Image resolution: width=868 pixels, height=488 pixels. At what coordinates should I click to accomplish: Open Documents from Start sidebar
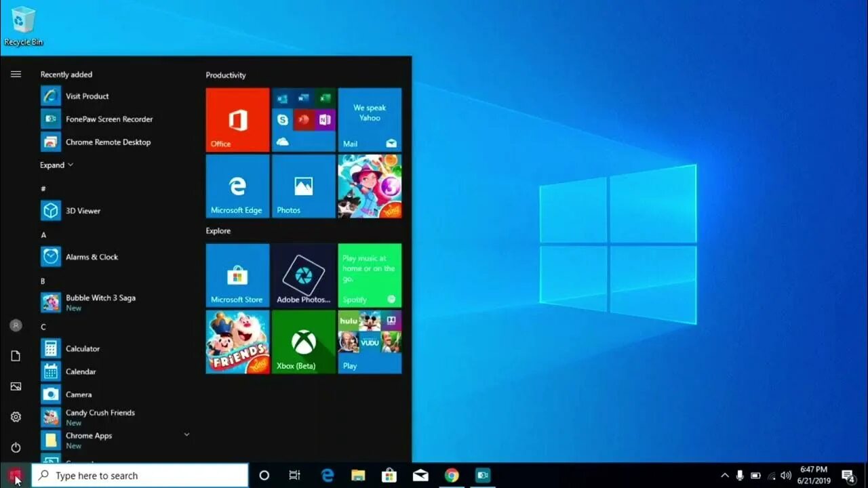click(16, 356)
